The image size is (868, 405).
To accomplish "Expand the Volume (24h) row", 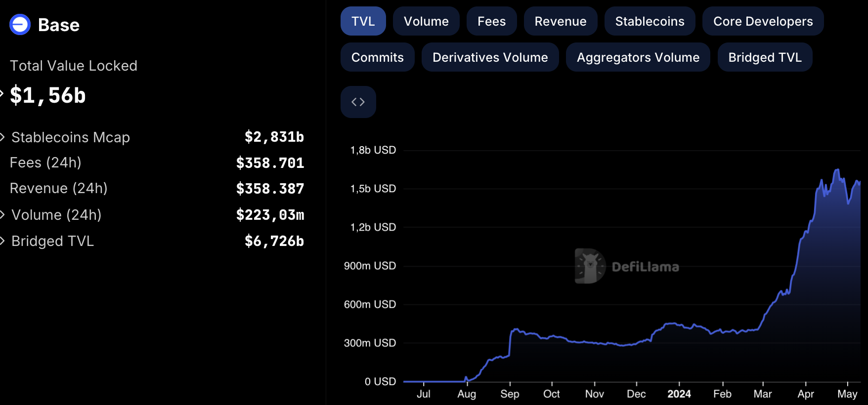I will (2, 214).
